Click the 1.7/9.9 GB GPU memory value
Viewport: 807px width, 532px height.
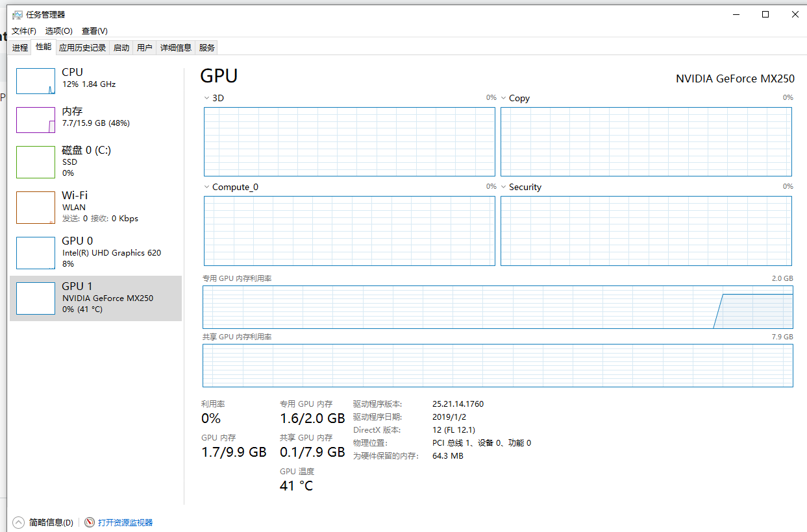234,452
